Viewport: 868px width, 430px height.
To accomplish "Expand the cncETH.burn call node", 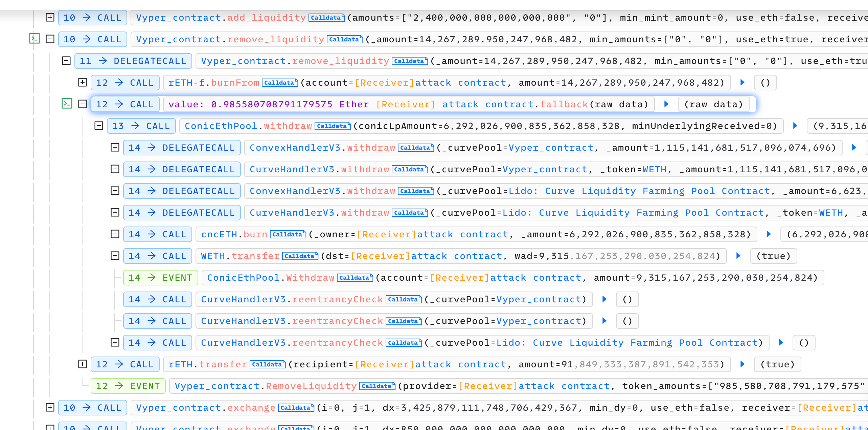I will tap(115, 234).
